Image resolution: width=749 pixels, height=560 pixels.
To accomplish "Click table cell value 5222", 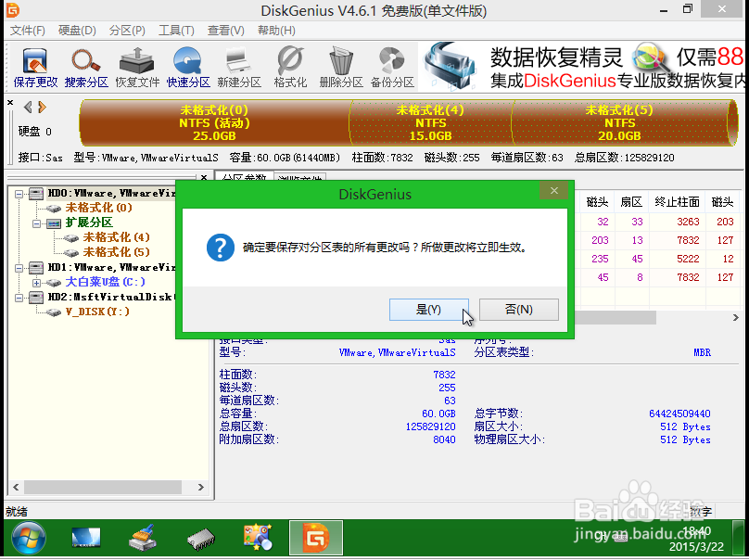I will click(x=688, y=259).
